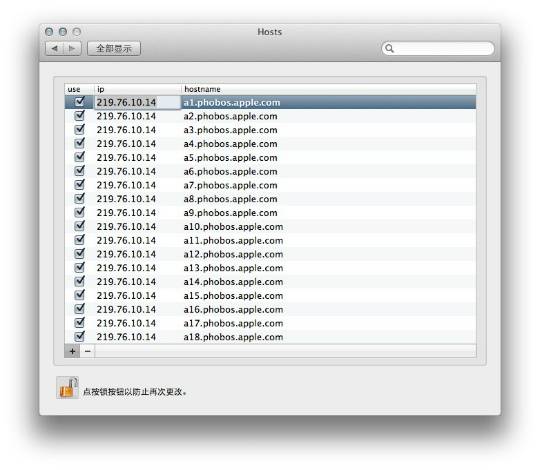540x470 pixels.
Task: Select hostname a7.phobos.apple.com
Action: pyautogui.click(x=230, y=185)
